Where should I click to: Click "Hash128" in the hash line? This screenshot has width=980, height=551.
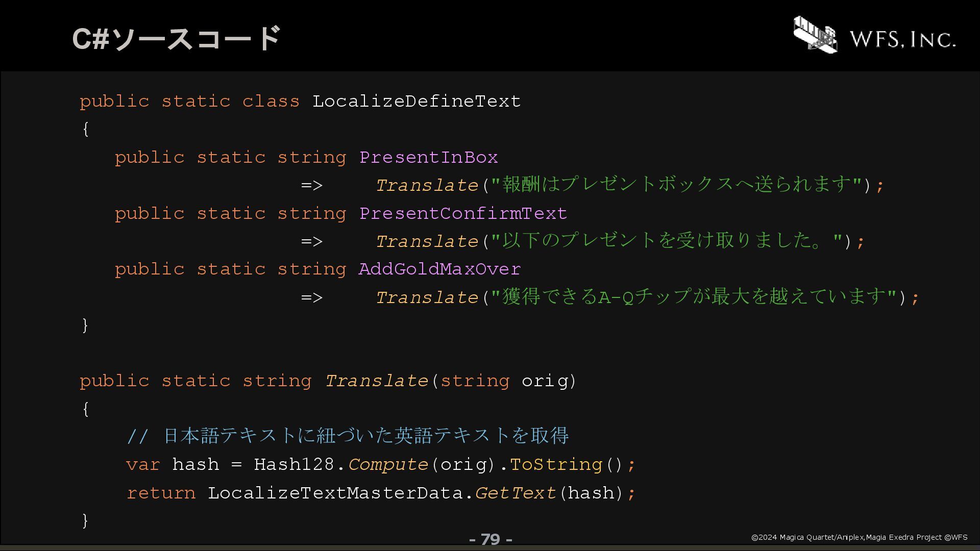click(x=294, y=464)
